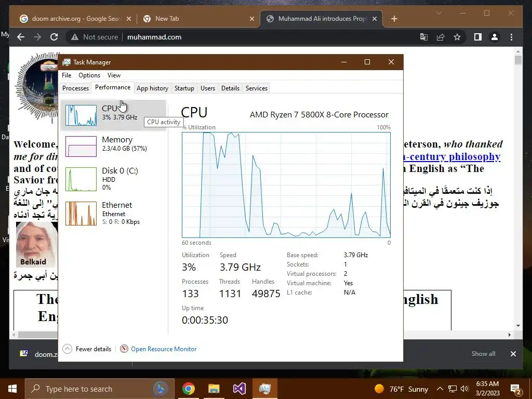Click the CPU utilization graph
Screen dimensions: 532x399
click(x=286, y=185)
